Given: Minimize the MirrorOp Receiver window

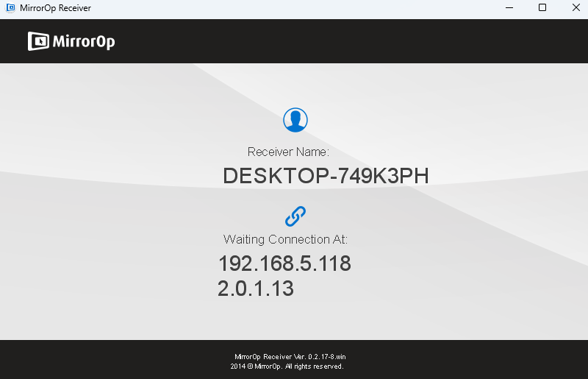Looking at the screenshot, I should [509, 7].
